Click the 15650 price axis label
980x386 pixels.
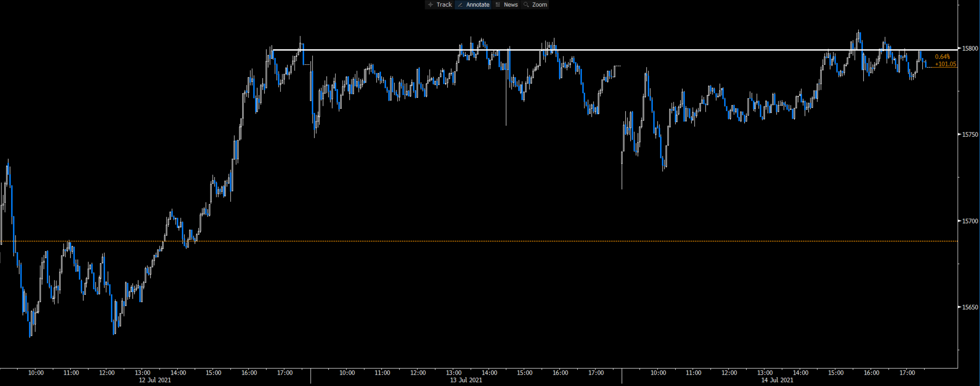[970, 307]
